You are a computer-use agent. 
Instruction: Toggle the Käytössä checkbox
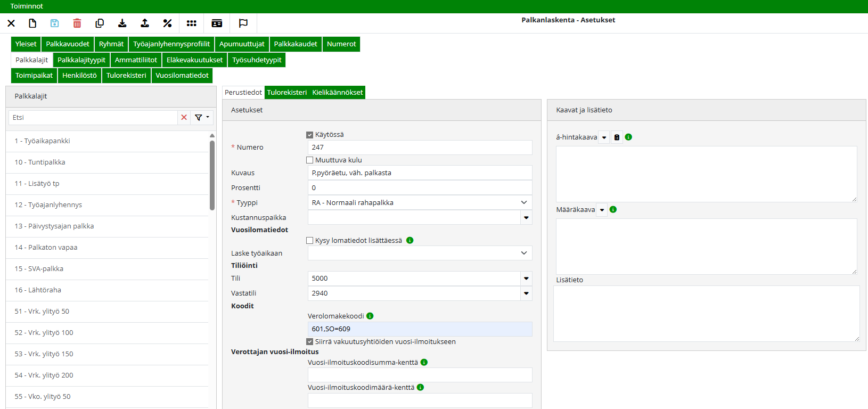(x=310, y=135)
